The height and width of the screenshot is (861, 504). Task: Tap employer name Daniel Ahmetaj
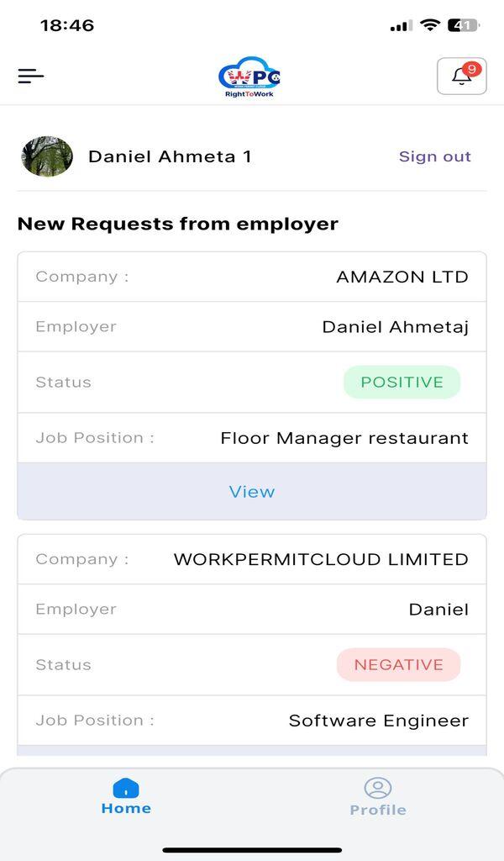click(x=396, y=327)
